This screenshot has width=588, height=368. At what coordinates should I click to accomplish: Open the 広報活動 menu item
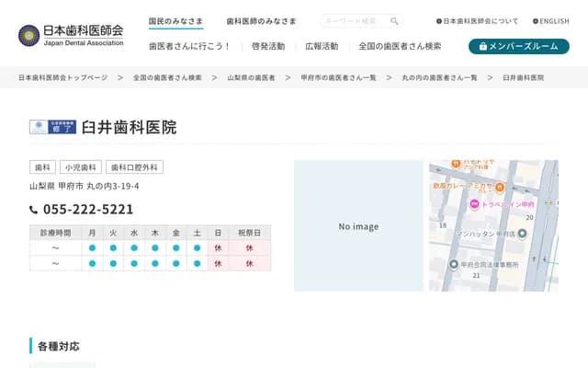pos(321,46)
